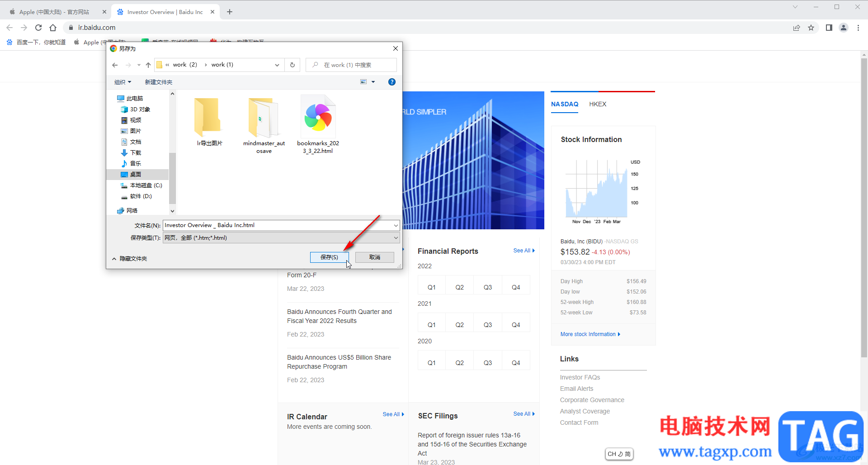
Task: Click the browser reload button
Action: [38, 28]
